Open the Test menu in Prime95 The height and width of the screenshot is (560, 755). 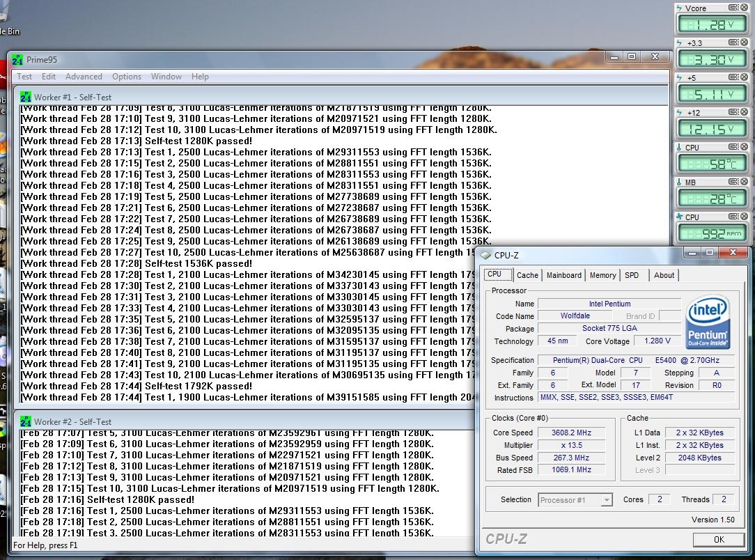[x=24, y=77]
